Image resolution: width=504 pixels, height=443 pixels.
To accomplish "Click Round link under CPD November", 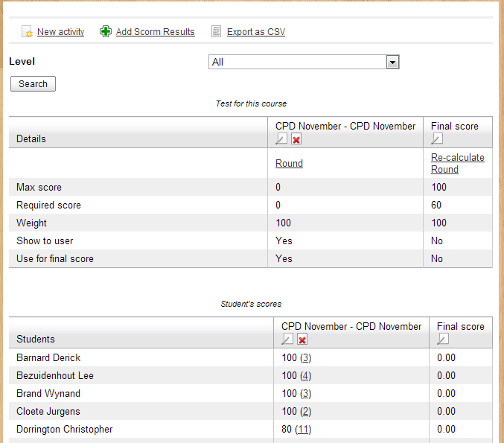I will click(289, 164).
